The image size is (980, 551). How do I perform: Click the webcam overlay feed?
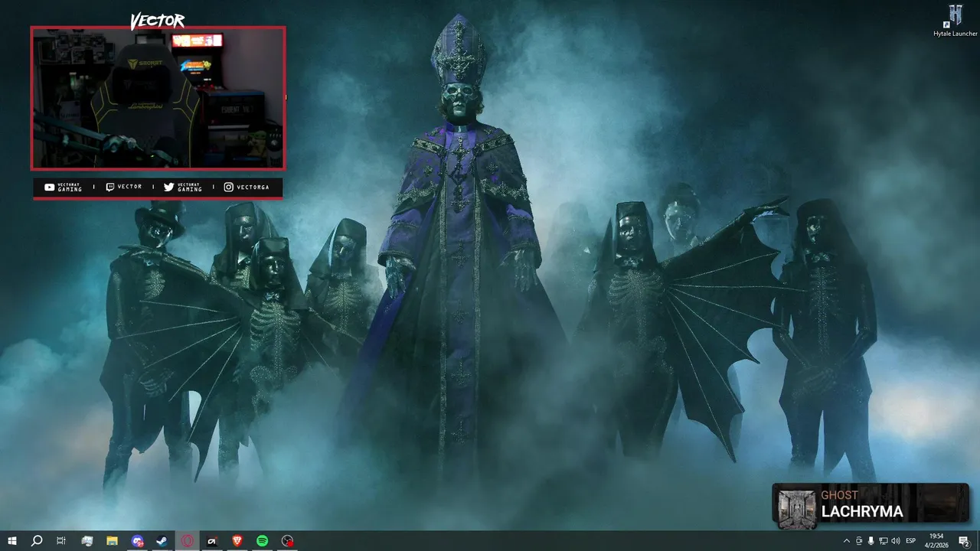[x=158, y=98]
